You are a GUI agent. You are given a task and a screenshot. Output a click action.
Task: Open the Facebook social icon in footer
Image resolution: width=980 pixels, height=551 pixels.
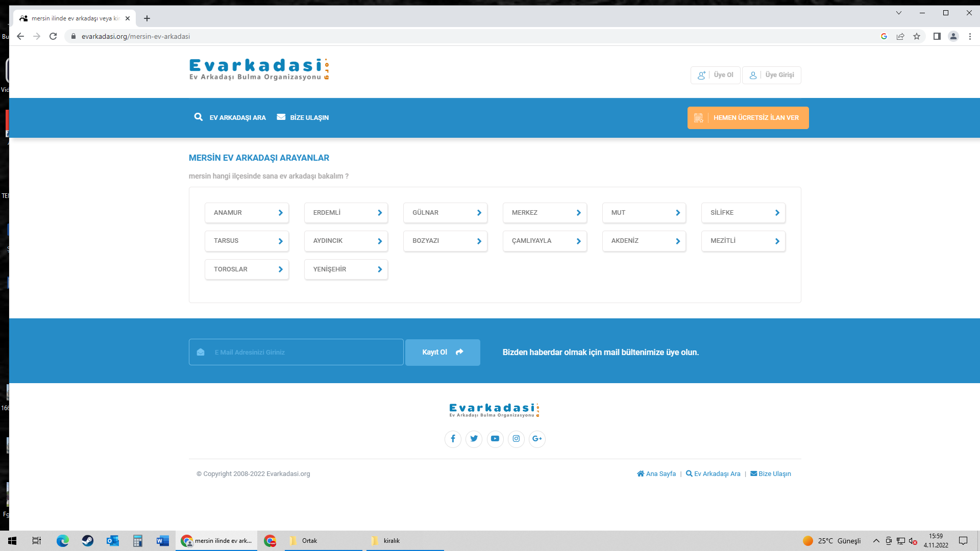click(453, 439)
